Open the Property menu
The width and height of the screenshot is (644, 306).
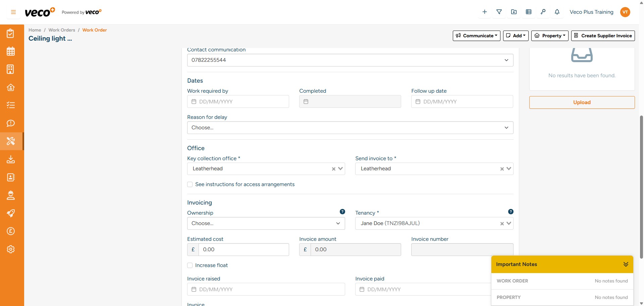click(550, 36)
